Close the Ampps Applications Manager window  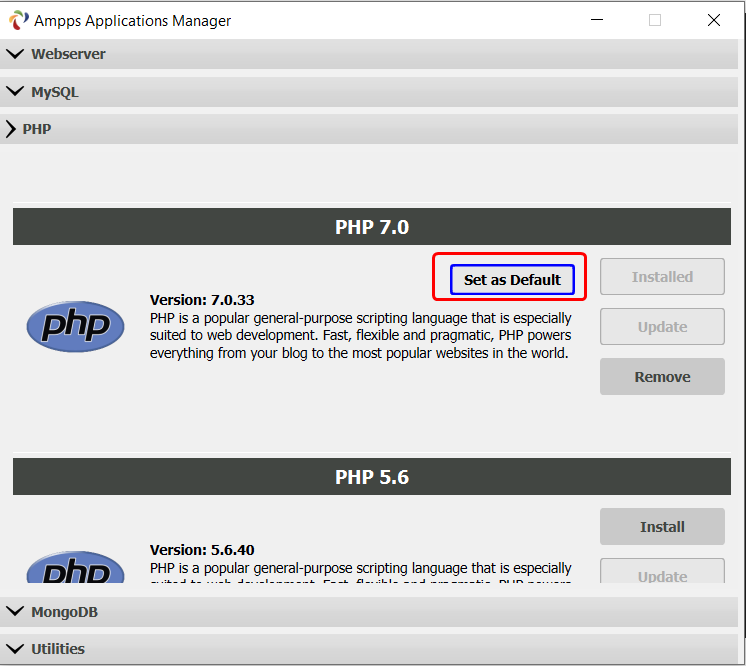(x=714, y=20)
